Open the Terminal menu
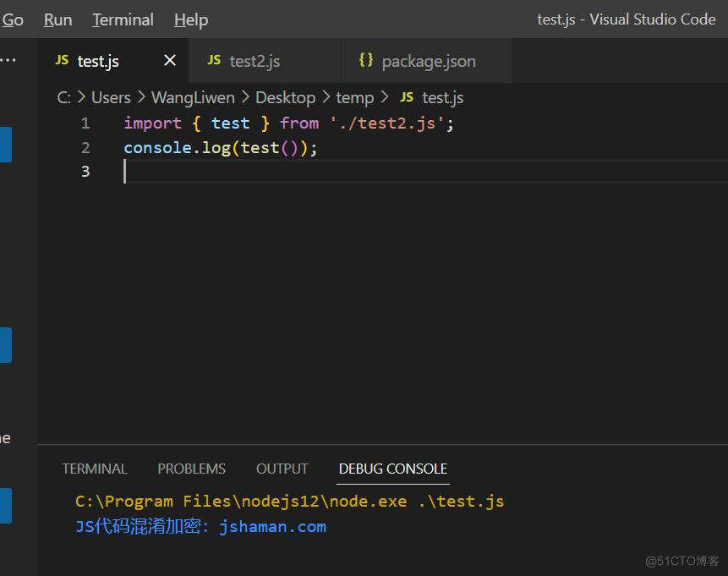Screen dimensions: 728x576 tap(123, 19)
